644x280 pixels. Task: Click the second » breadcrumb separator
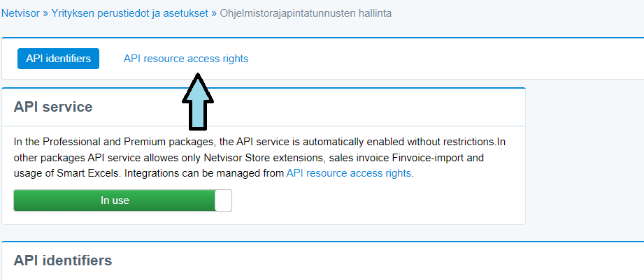click(214, 13)
